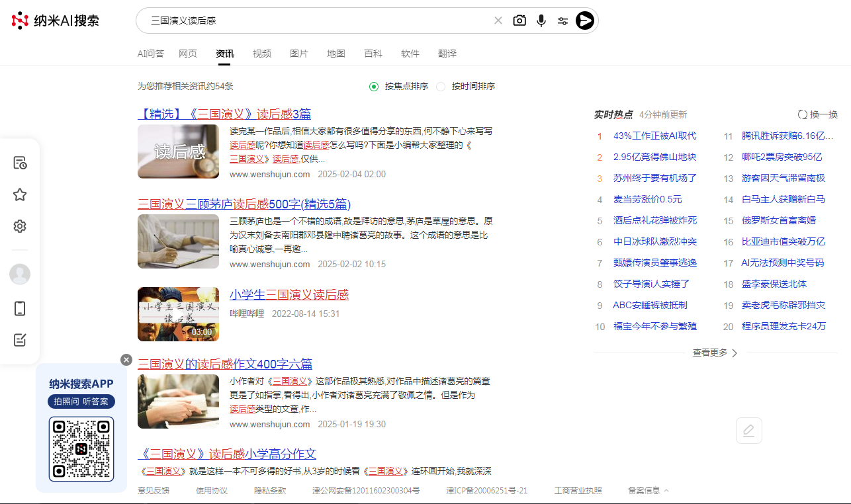
Task: Click the star favorites icon in sidebar
Action: (x=20, y=194)
